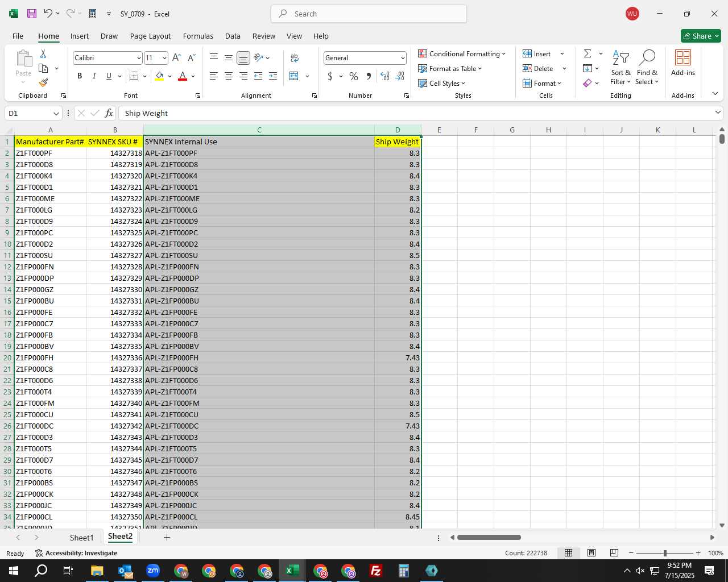Undo the last action
The width and height of the screenshot is (728, 582).
click(x=48, y=14)
